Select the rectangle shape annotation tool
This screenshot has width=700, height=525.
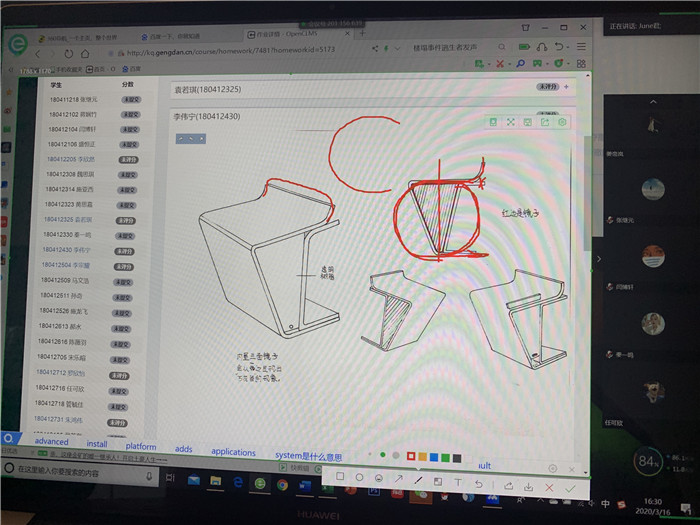pos(340,478)
